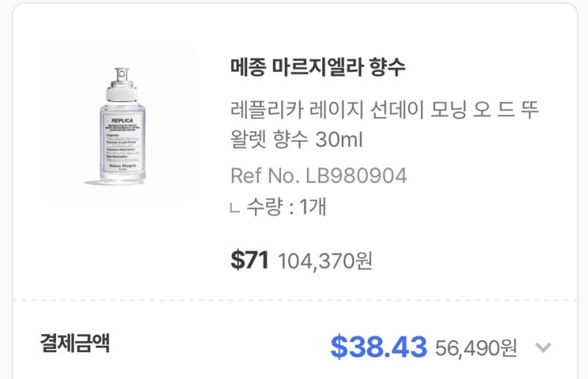This screenshot has height=379, width=588.
Task: Click the blue $38.43 payment total
Action: click(378, 346)
